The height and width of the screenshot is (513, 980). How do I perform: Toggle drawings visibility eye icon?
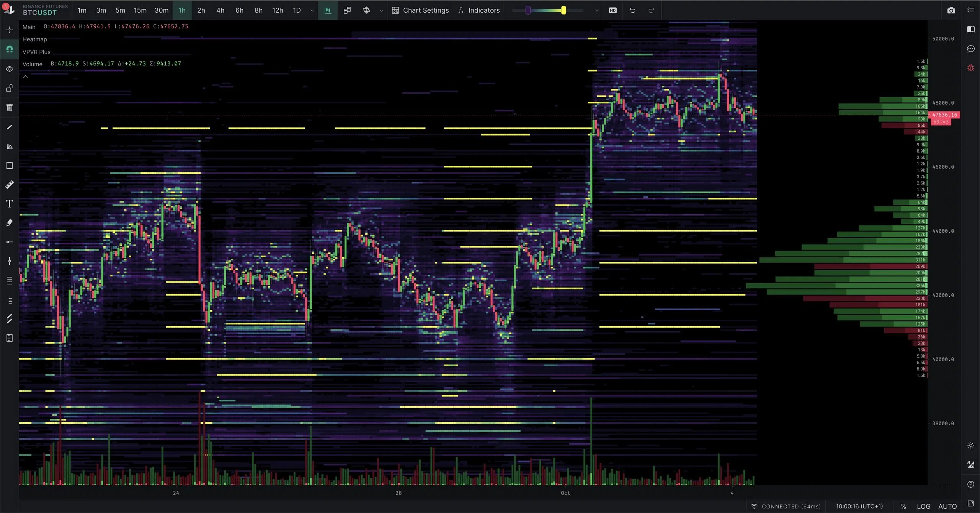click(10, 69)
